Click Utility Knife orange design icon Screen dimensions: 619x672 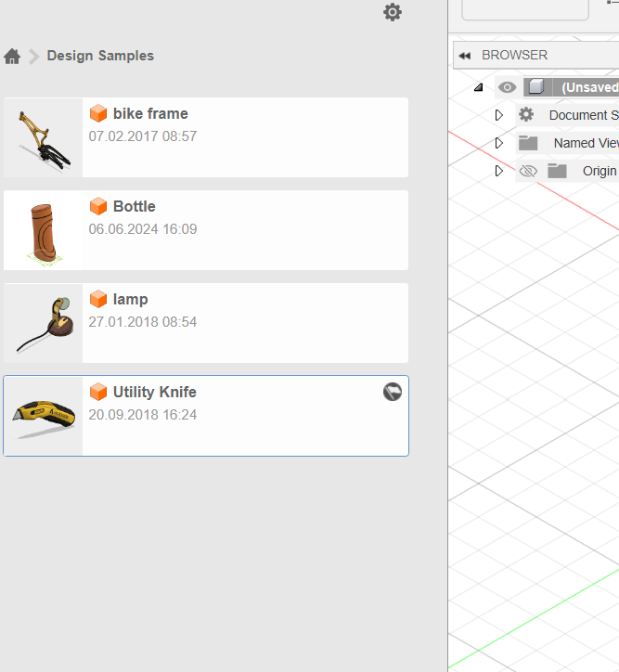(98, 392)
